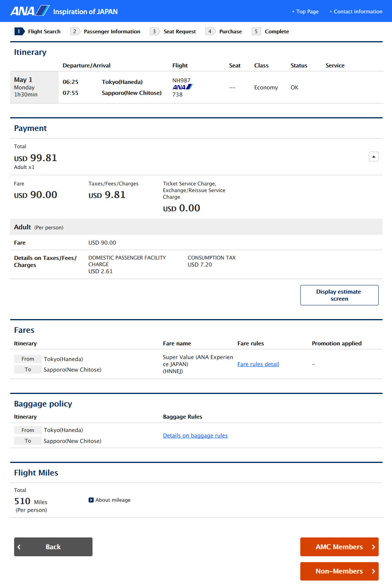This screenshot has width=392, height=588.
Task: Continue as Non-Members
Action: coord(339,571)
